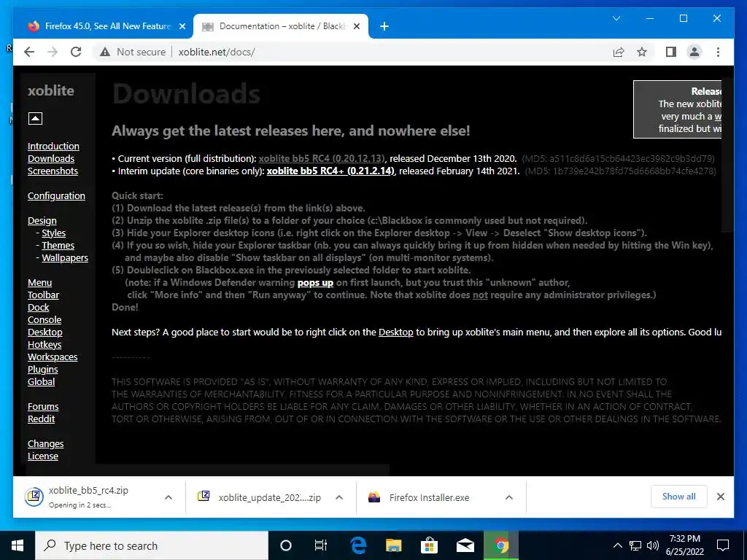Open the browser side panel
This screenshot has width=747, height=560.
[671, 52]
